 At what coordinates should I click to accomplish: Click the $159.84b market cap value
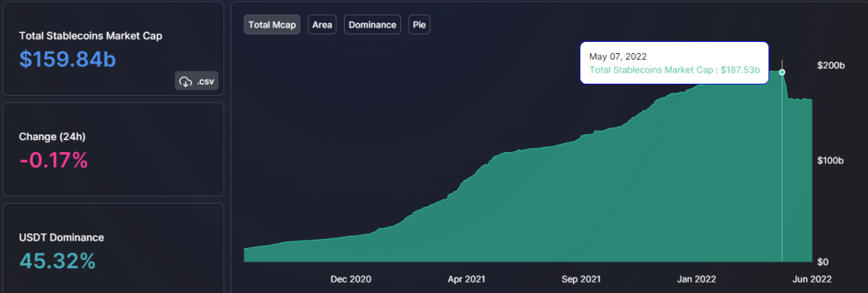[x=68, y=59]
